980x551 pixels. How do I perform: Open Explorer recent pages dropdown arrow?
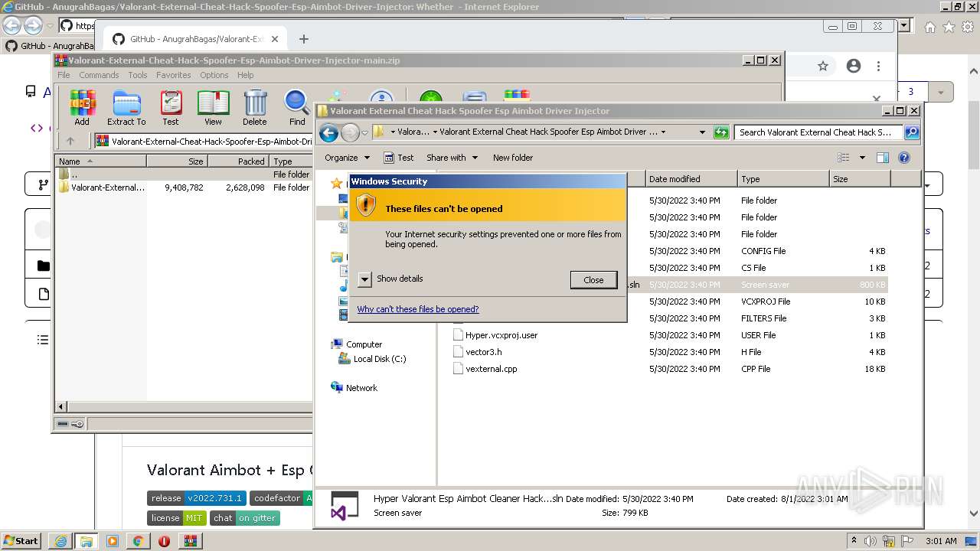365,132
